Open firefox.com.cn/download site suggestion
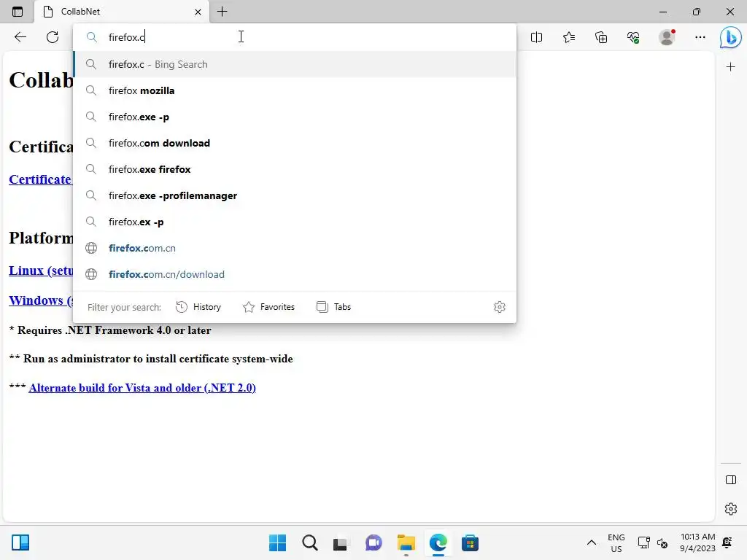747x560 pixels. (295, 274)
